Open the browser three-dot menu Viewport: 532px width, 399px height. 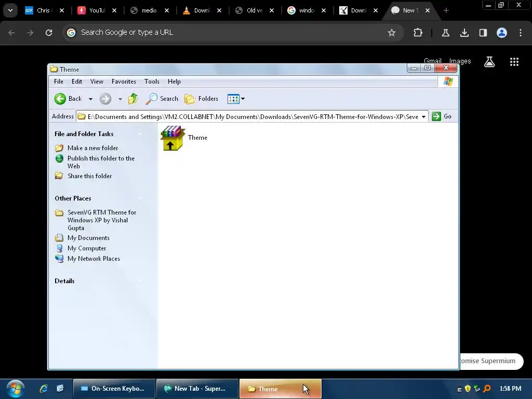(x=521, y=33)
